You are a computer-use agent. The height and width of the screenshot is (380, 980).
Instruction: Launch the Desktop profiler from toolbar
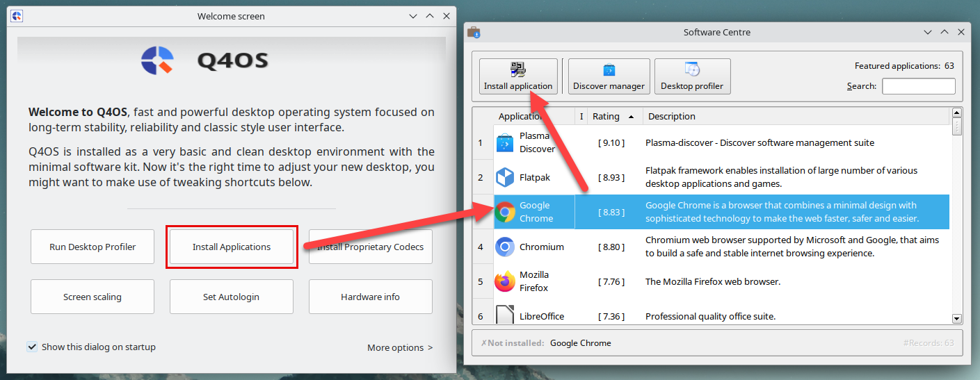692,76
